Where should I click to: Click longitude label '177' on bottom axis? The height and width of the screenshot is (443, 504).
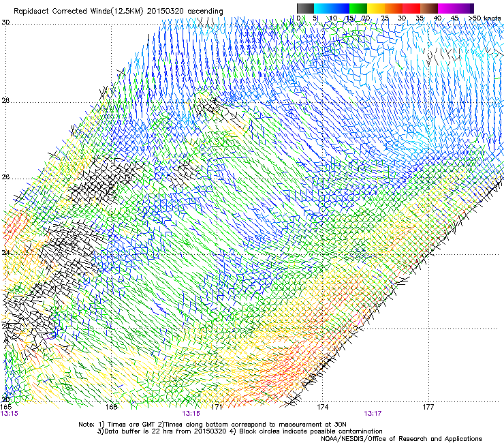click(x=428, y=407)
